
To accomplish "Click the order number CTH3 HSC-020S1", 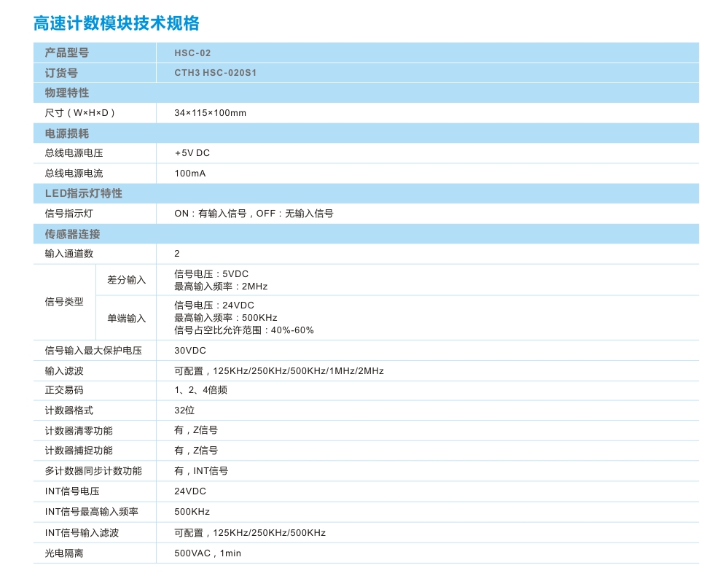I will point(216,73).
